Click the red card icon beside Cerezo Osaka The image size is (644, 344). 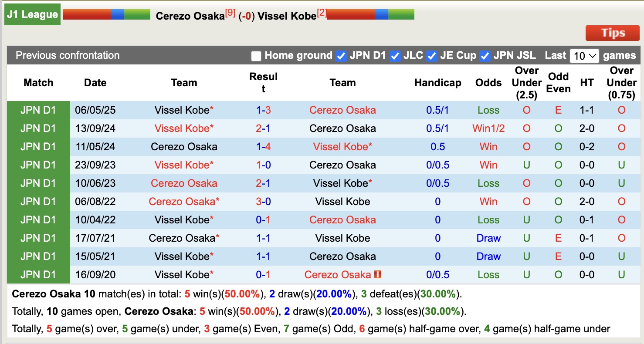[377, 275]
